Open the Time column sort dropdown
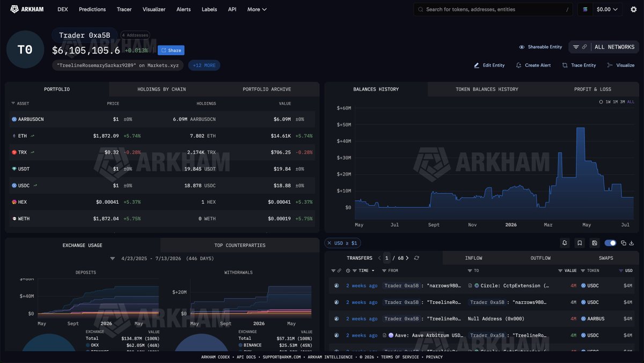This screenshot has width=644, height=363. [373, 271]
